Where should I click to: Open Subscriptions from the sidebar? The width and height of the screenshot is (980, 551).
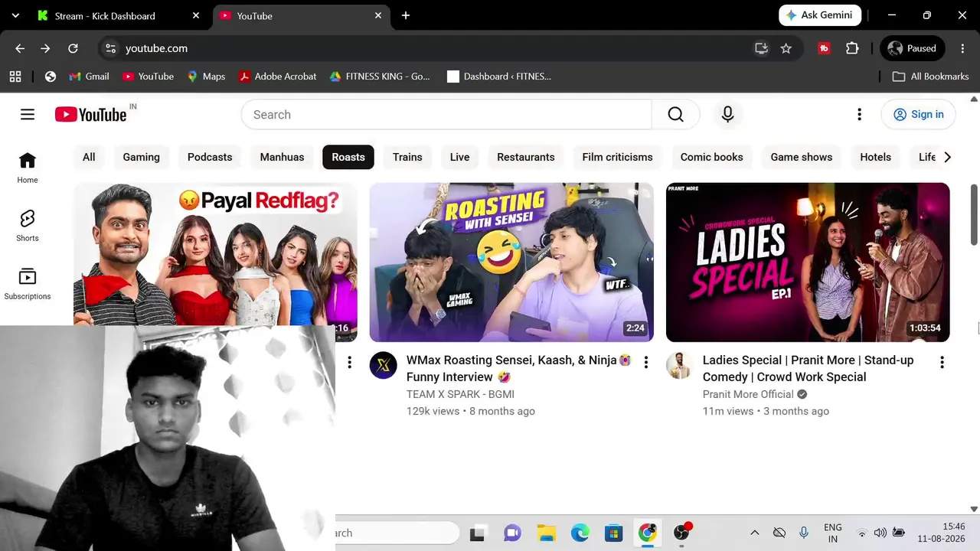click(x=28, y=284)
